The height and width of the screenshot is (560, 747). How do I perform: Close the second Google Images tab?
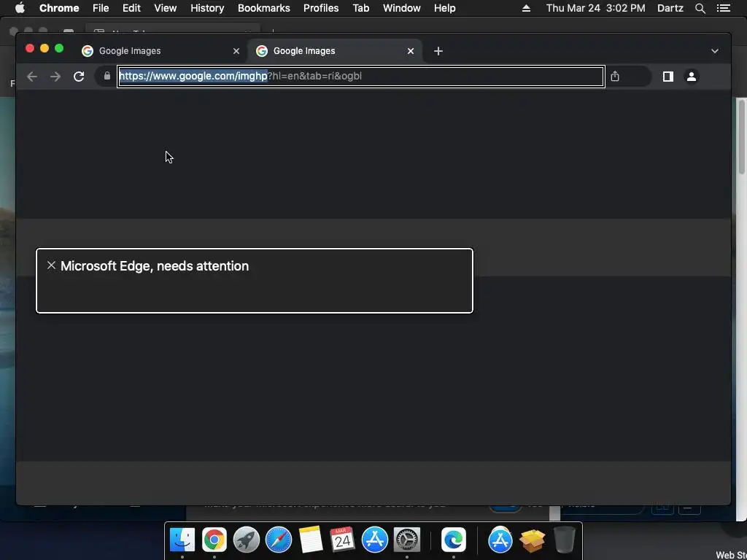(x=411, y=51)
